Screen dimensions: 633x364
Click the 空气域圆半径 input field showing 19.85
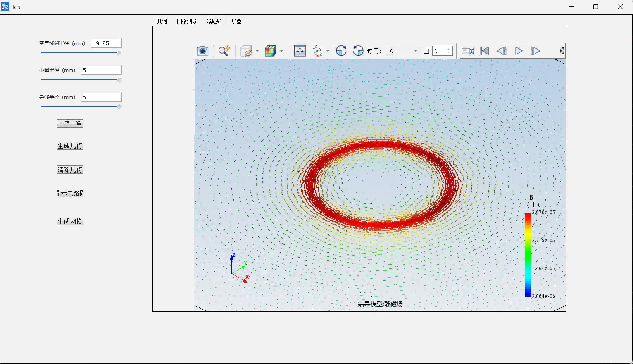(x=106, y=43)
